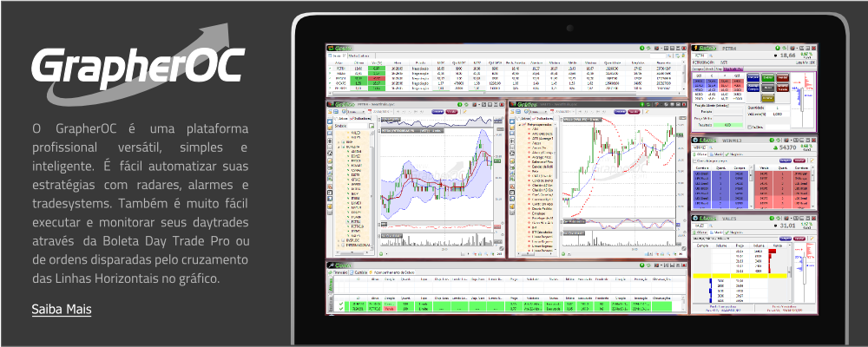
Task: Click Comprar button in VALE5 chart toolbar
Action: point(620,111)
